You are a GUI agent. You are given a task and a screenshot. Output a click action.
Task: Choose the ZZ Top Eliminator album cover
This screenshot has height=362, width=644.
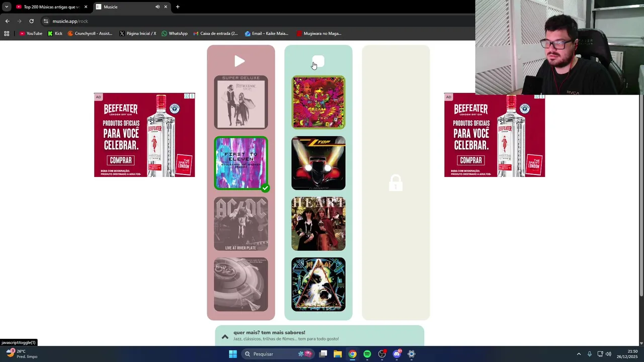318,163
